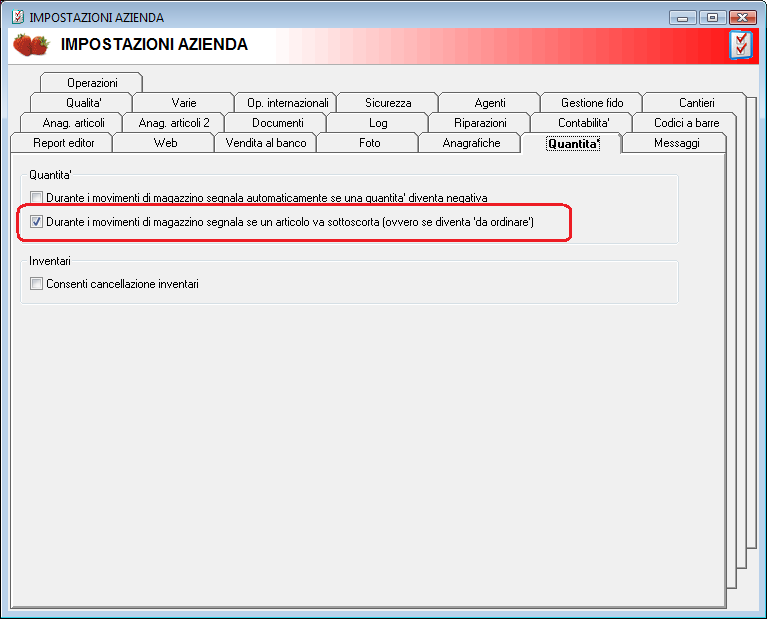Tick Consenti cancellazione inventari checkbox
767x619 pixels.
(x=36, y=284)
